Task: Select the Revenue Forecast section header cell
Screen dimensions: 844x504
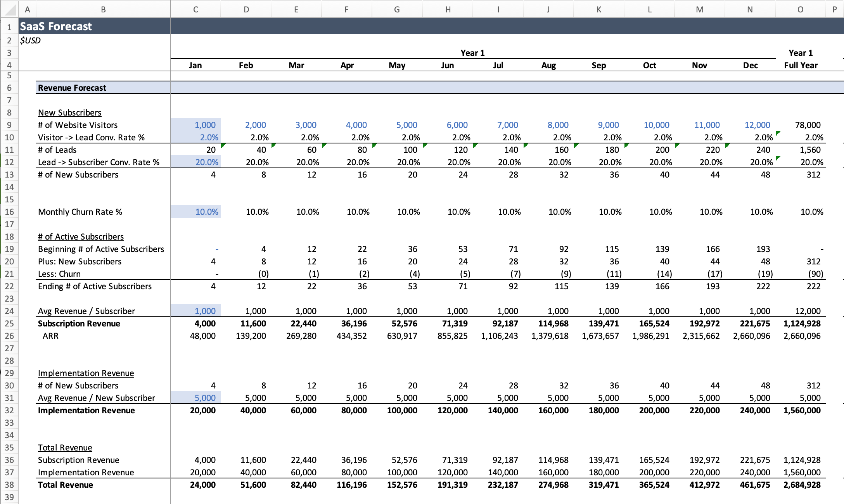Action: (x=72, y=88)
